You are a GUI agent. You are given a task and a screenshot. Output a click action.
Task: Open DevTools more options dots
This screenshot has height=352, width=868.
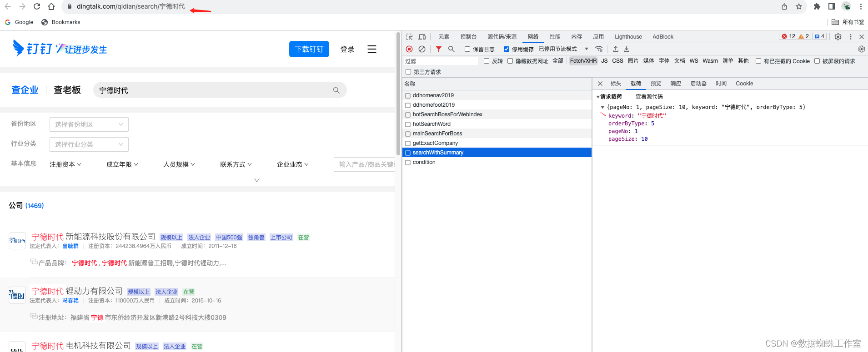(851, 37)
